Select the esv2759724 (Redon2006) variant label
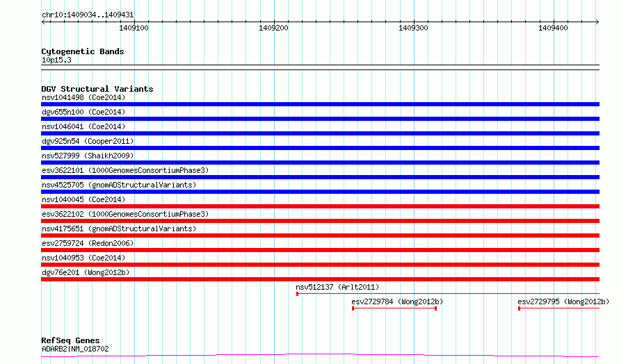Viewport: 619px width, 364px height. tap(88, 243)
